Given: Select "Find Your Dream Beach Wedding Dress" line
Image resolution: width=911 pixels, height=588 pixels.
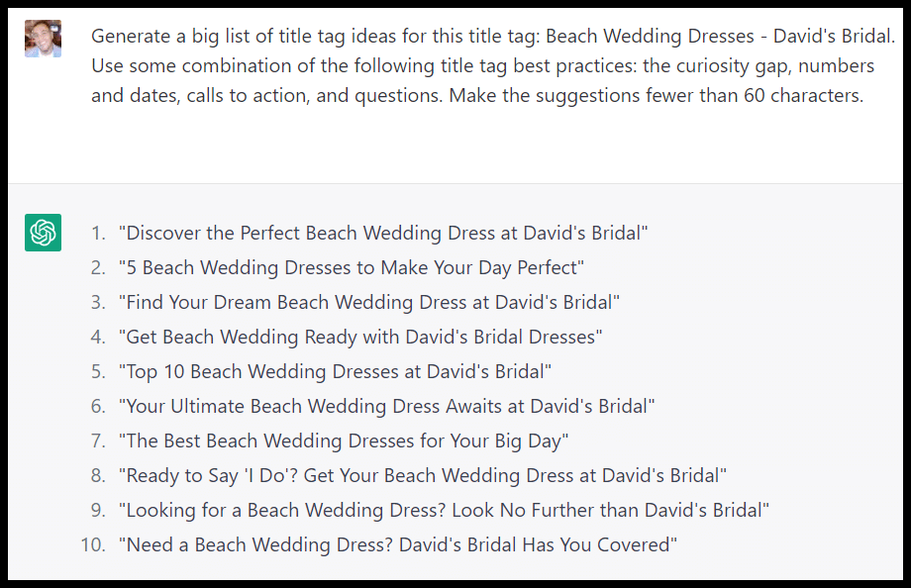Looking at the screenshot, I should (x=369, y=302).
